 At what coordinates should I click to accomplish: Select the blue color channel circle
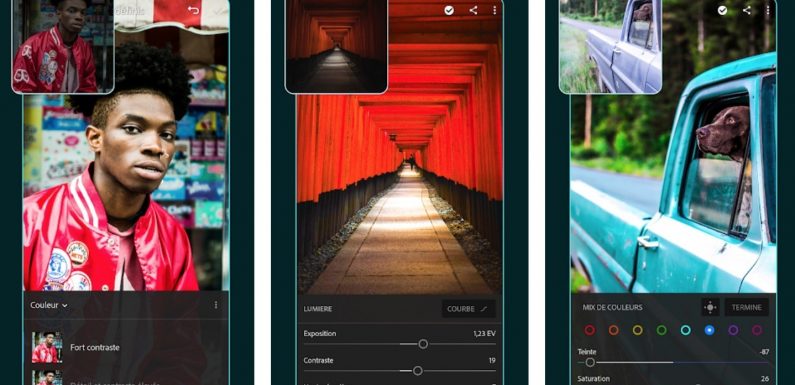click(x=709, y=330)
